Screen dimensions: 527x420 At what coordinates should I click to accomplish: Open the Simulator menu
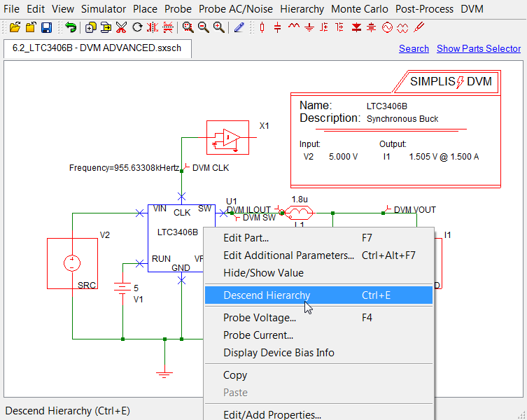pyautogui.click(x=104, y=9)
